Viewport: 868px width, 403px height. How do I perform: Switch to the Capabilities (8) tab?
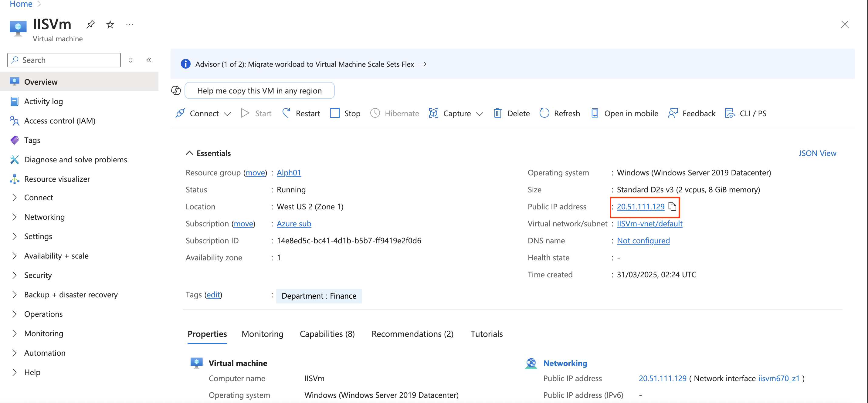point(327,334)
